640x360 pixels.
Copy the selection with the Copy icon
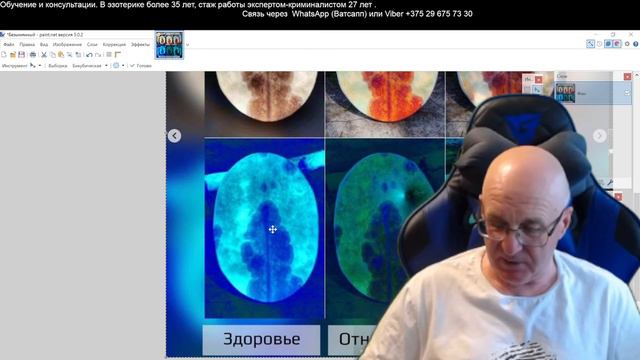tap(53, 54)
